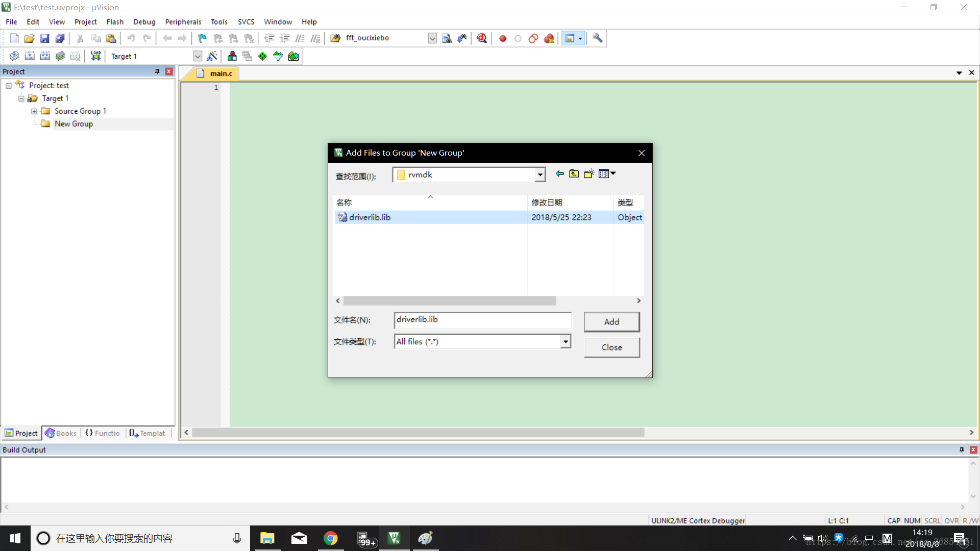Screen dimensions: 980x552
Task: Open the rvmdk look-in folder dropdown
Action: pos(540,175)
